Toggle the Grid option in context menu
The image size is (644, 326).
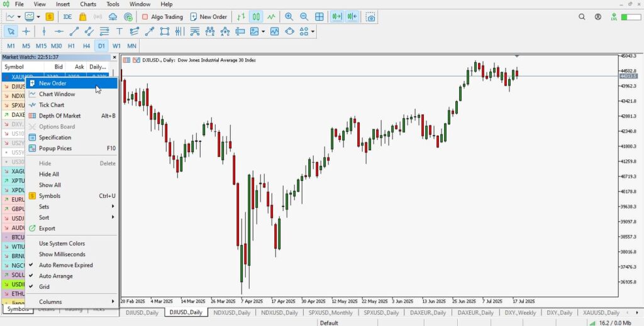44,286
